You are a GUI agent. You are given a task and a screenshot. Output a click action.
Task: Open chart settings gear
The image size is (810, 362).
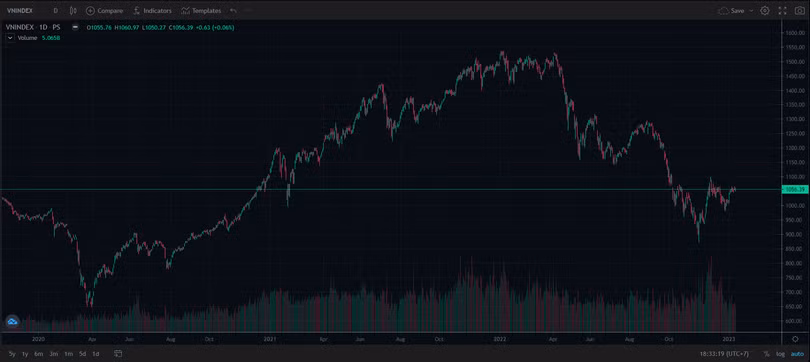(x=765, y=10)
